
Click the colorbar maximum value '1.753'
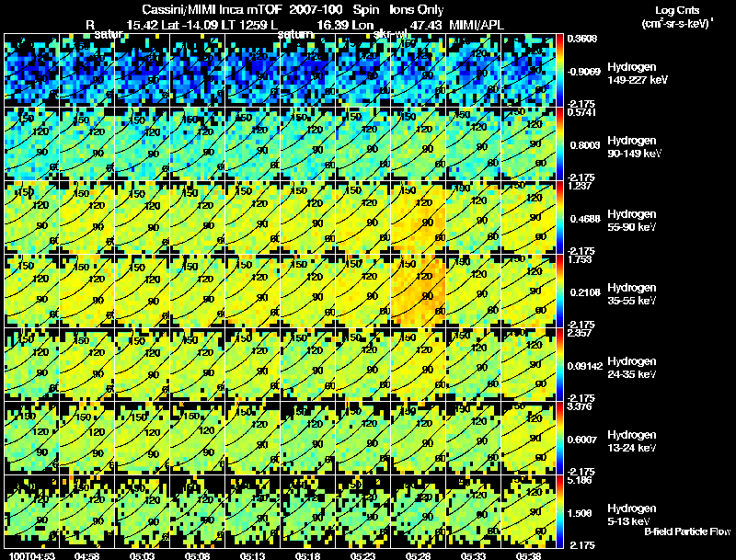[x=580, y=260]
